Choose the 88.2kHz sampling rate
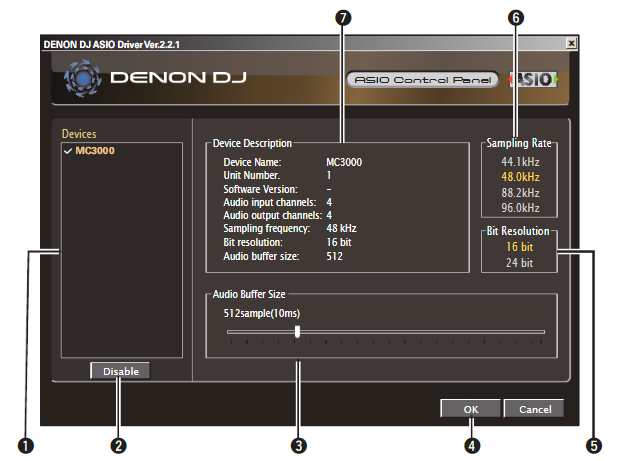This screenshot has height=461, width=619. (x=520, y=193)
